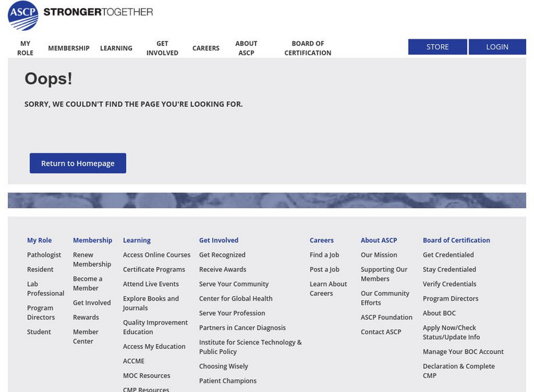
Task: Open the About BOC link
Action: tap(439, 313)
